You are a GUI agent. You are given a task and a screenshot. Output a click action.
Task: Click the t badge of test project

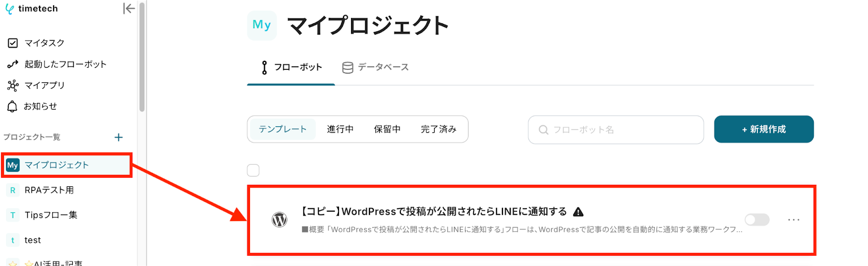[12, 240]
